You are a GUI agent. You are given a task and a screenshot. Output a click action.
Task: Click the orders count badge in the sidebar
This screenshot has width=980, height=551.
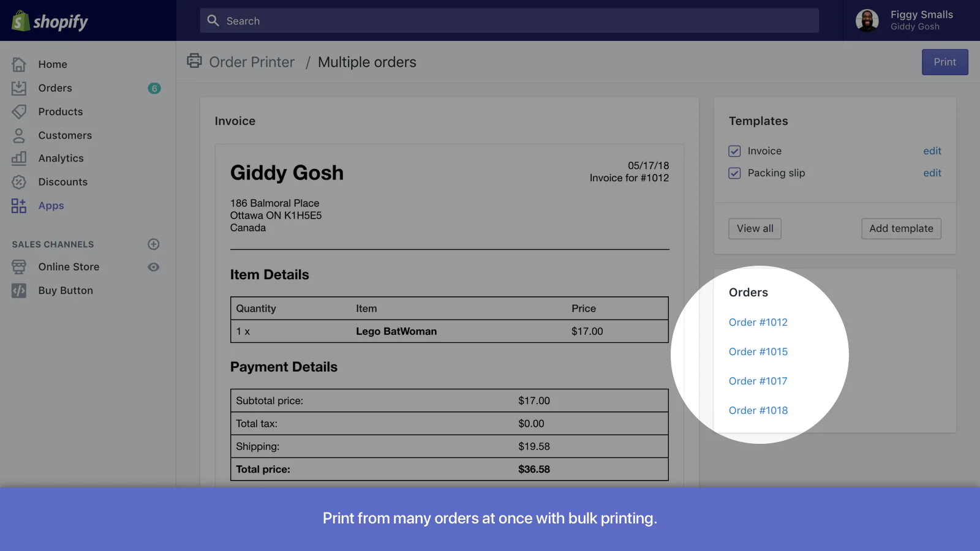[x=154, y=88]
